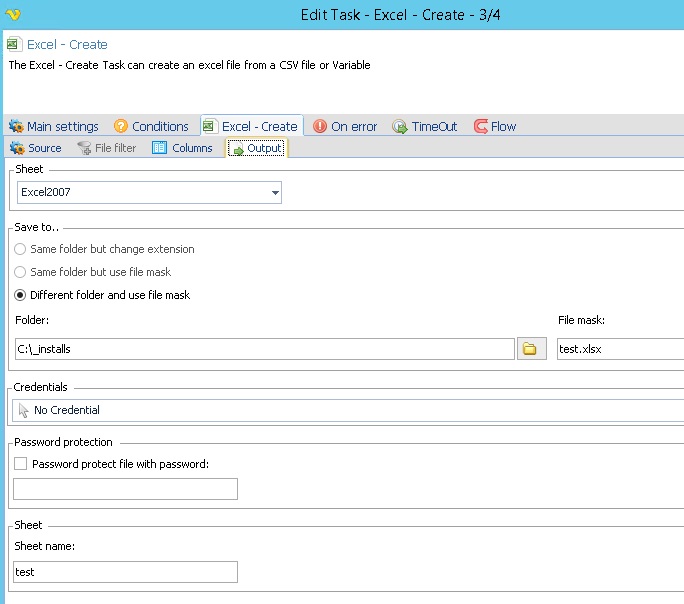Click the Folder path input field

click(265, 349)
